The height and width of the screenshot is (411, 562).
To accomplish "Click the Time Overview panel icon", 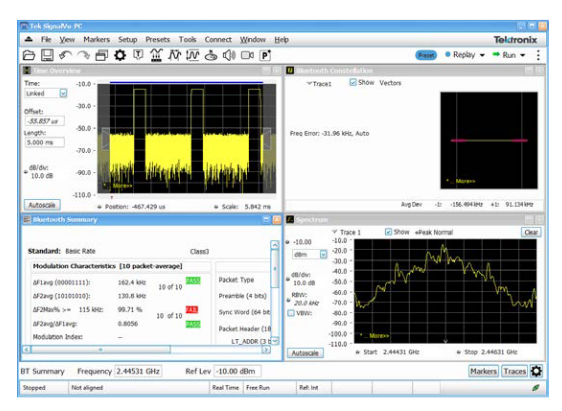I will [27, 70].
